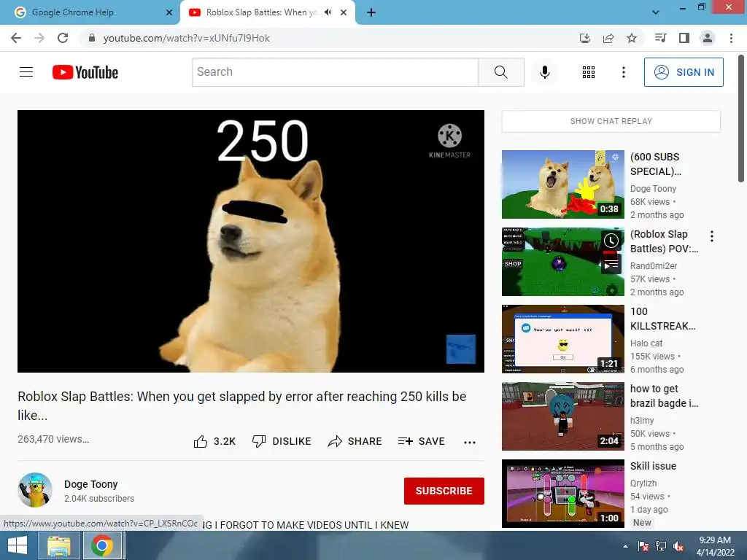
Task: View site information lock icon
Action: tap(92, 38)
